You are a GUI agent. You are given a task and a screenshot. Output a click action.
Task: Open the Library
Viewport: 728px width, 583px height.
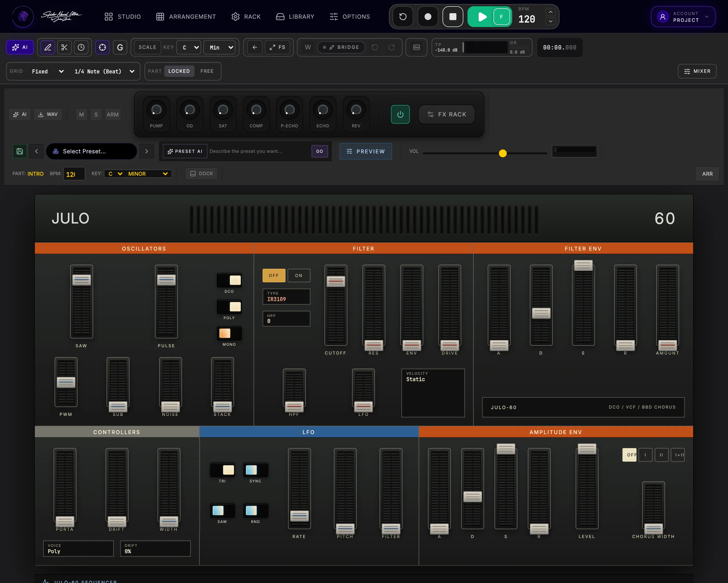point(295,17)
